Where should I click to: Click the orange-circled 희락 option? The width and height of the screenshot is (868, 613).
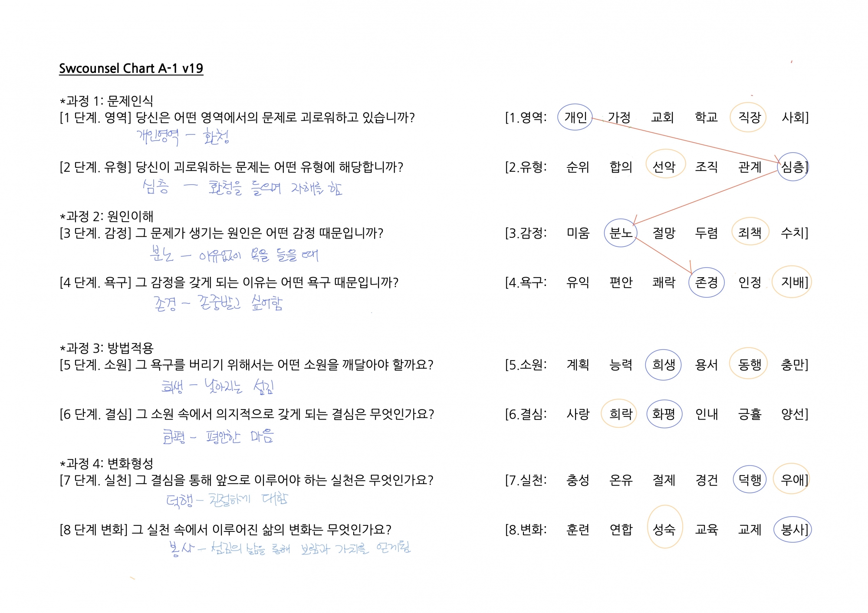pyautogui.click(x=621, y=414)
